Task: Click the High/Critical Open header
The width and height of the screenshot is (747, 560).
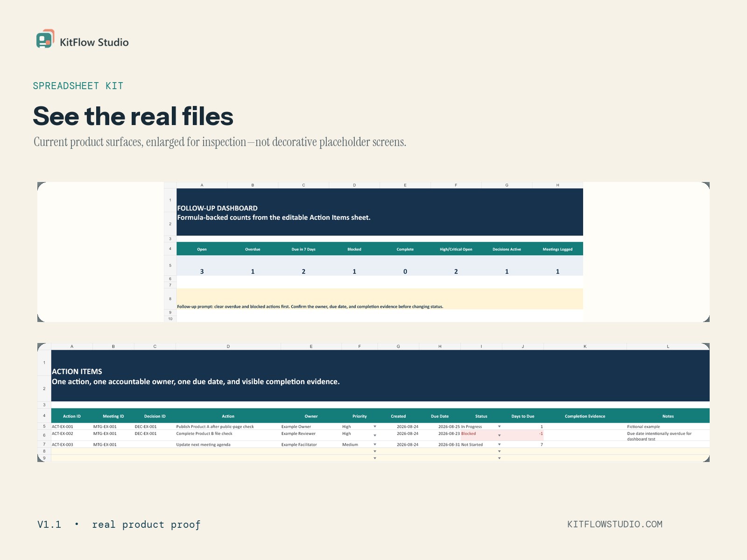Action: pos(456,249)
